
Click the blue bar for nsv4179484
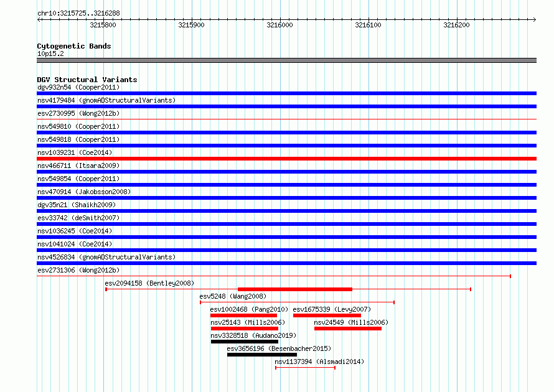coord(286,106)
